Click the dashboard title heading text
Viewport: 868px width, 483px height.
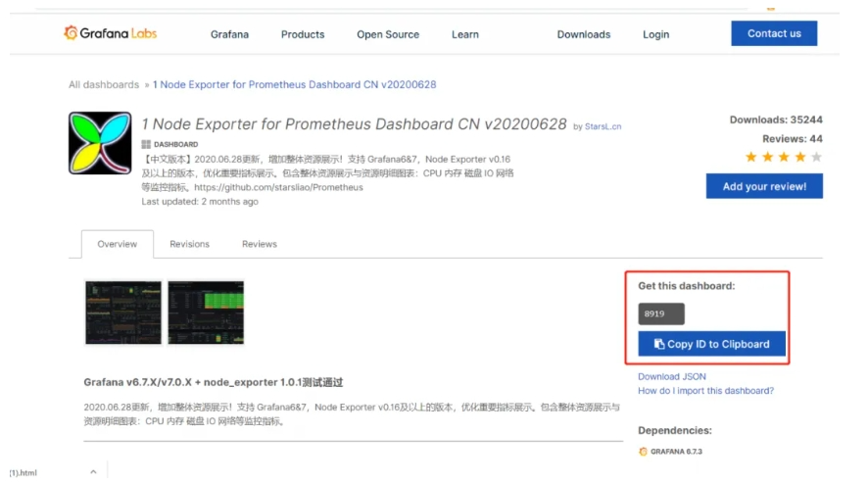(354, 124)
